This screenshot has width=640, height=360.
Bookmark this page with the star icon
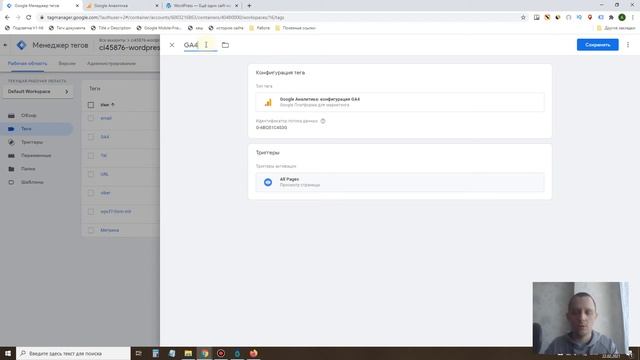point(523,18)
